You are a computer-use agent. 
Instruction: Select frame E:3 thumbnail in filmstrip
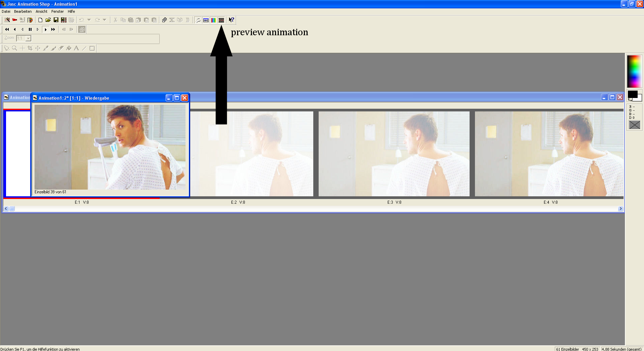(x=394, y=154)
